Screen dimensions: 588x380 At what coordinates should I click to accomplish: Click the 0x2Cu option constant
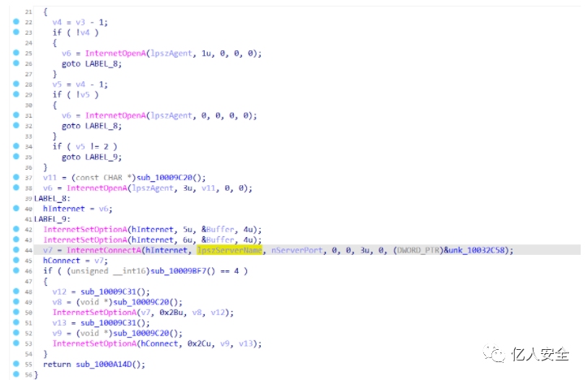[x=201, y=343]
